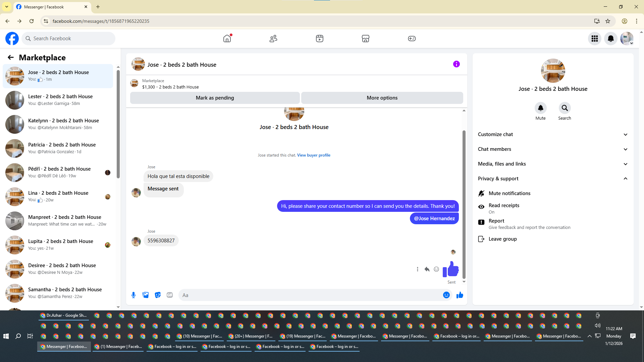Viewport: 644px width, 362px height.
Task: Toggle Mute notifications in Privacy & support
Action: click(509, 193)
